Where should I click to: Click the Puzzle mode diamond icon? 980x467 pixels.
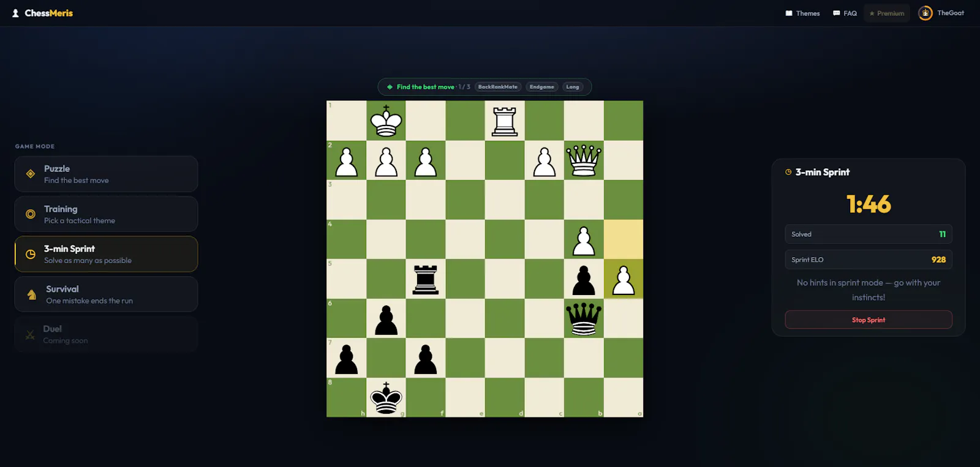pyautogui.click(x=30, y=174)
